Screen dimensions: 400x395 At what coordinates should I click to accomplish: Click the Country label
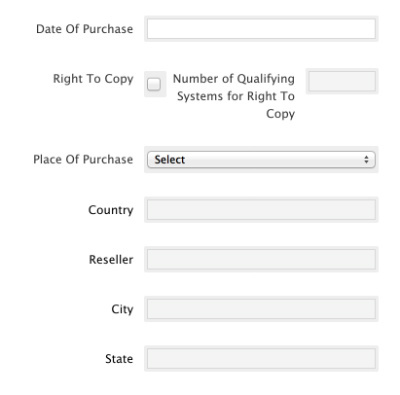click(x=111, y=210)
